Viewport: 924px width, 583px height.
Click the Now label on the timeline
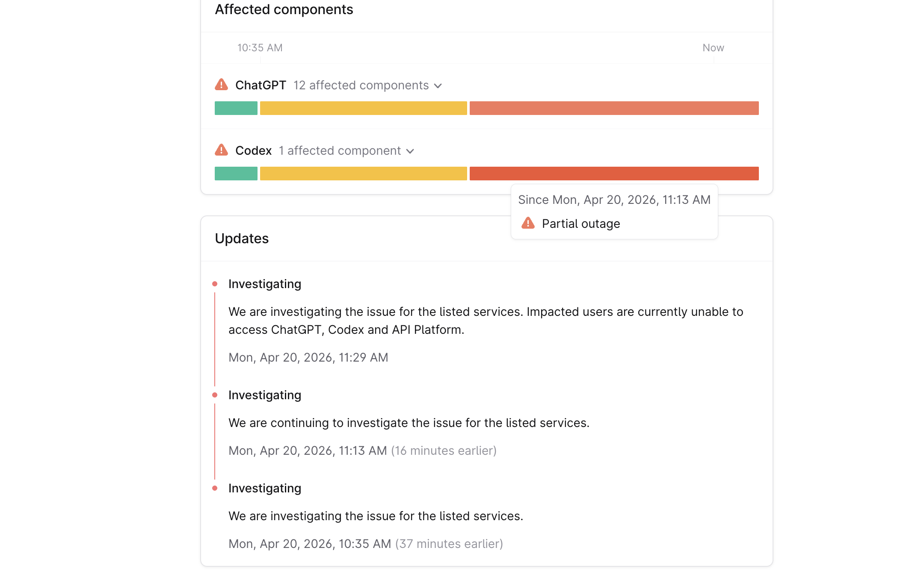click(x=713, y=47)
